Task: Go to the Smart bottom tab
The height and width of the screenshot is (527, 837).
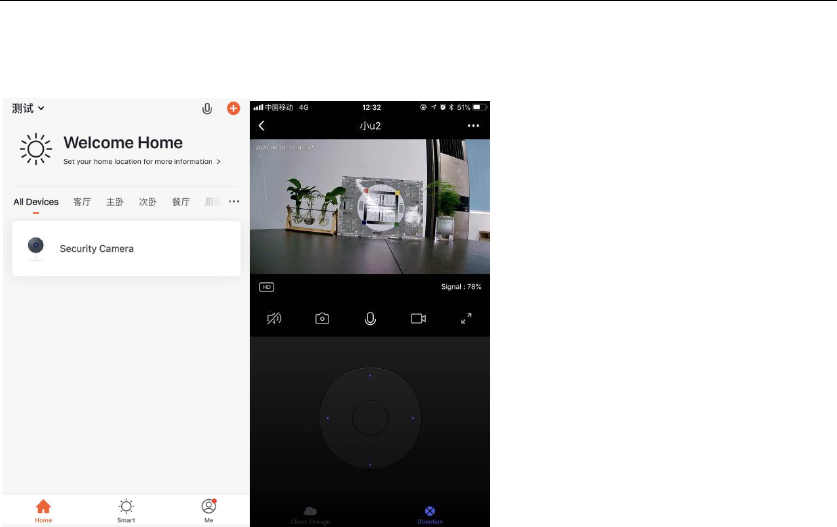Action: click(126, 510)
